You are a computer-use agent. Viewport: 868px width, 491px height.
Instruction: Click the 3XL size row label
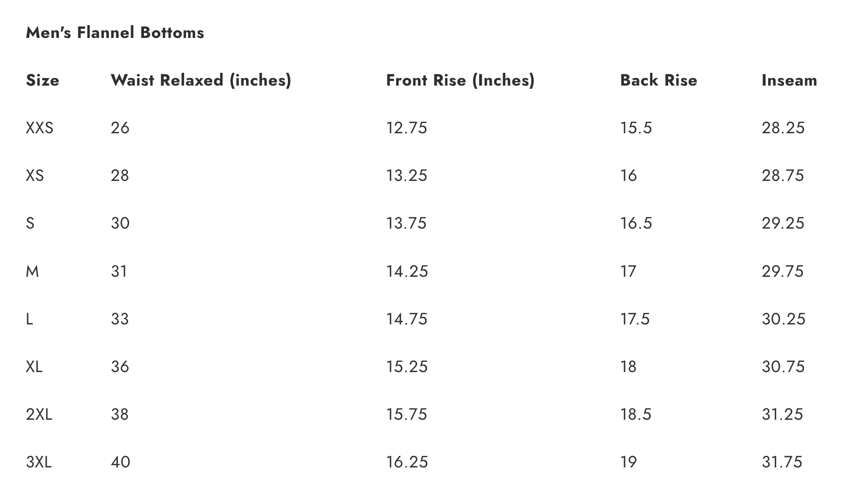tap(39, 462)
